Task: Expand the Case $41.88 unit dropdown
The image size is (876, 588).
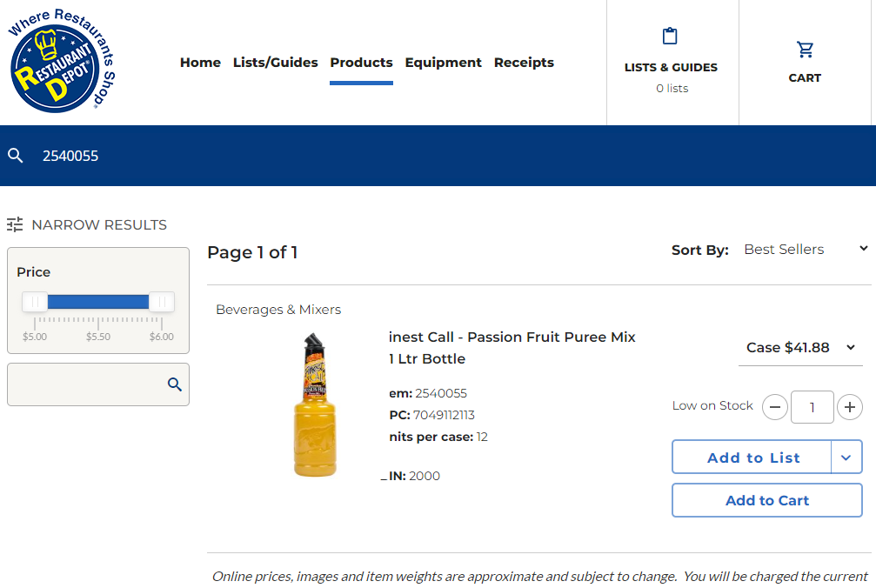Action: tap(800, 348)
